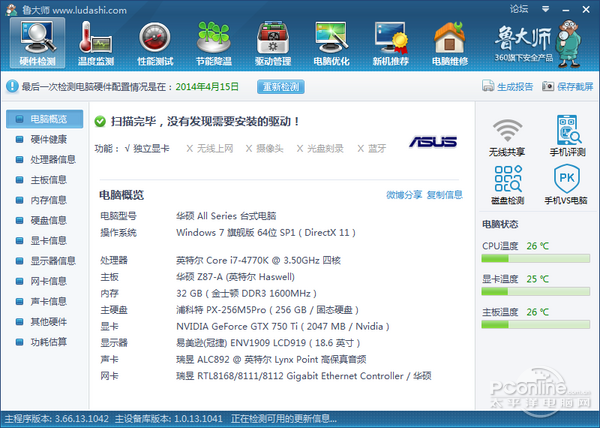Click the 摄像头 feature label
600x428 pixels.
[x=269, y=148]
